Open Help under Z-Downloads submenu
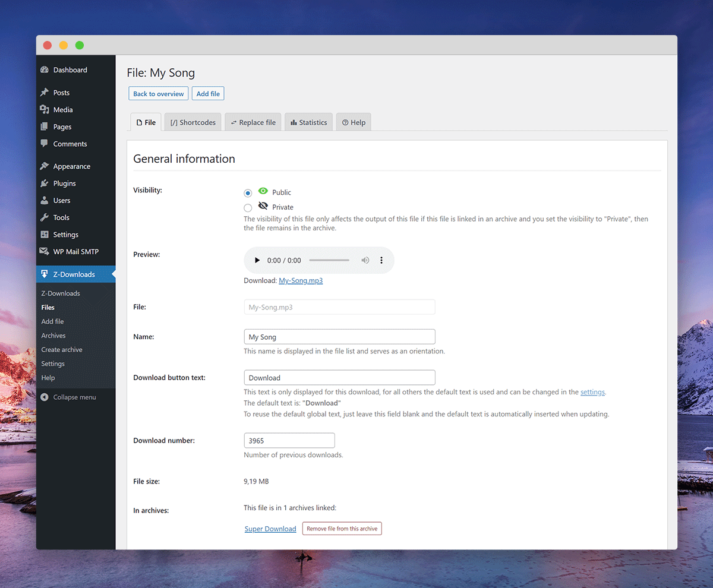The width and height of the screenshot is (713, 588). [x=48, y=378]
